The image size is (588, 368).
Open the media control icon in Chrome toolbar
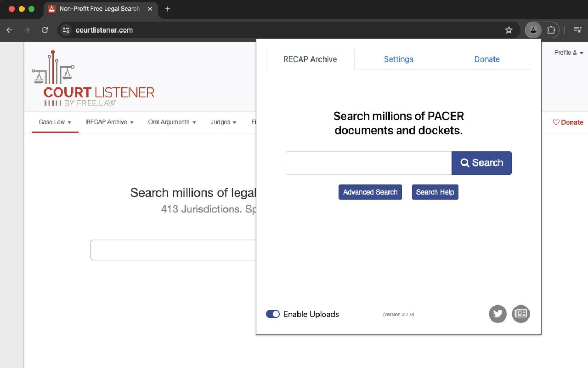coord(577,30)
